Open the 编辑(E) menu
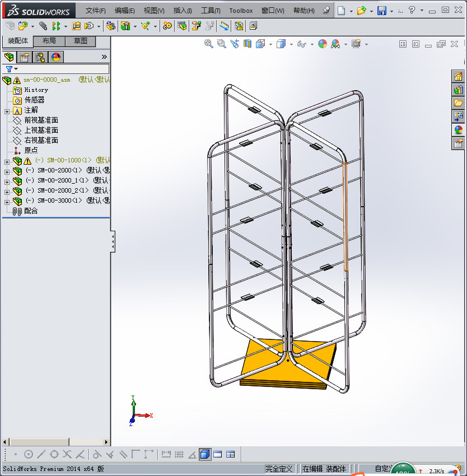The height and width of the screenshot is (476, 467). pos(124,11)
